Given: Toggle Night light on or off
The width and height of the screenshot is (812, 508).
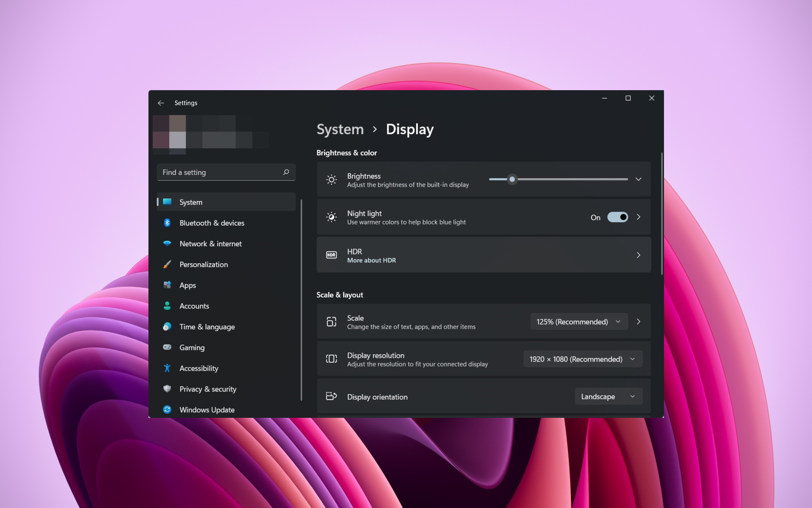Looking at the screenshot, I should click(617, 217).
